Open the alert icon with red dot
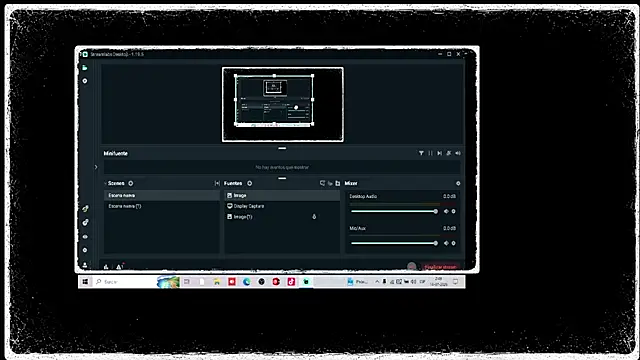 tap(119, 267)
